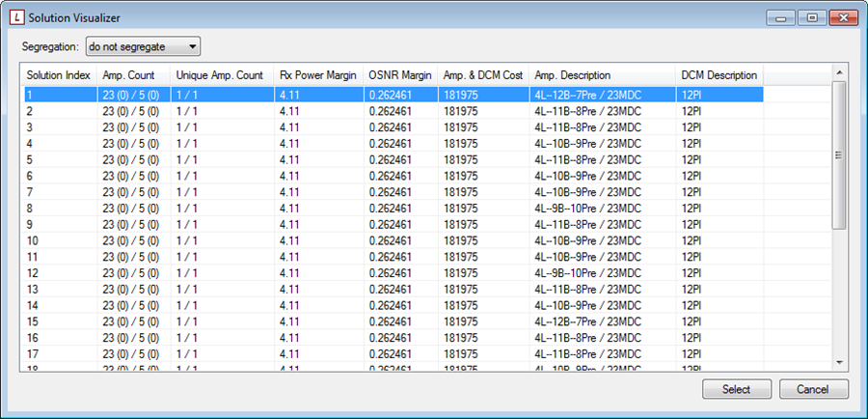Image resolution: width=868 pixels, height=419 pixels.
Task: Sort by OSNR Margin column header
Action: [400, 75]
